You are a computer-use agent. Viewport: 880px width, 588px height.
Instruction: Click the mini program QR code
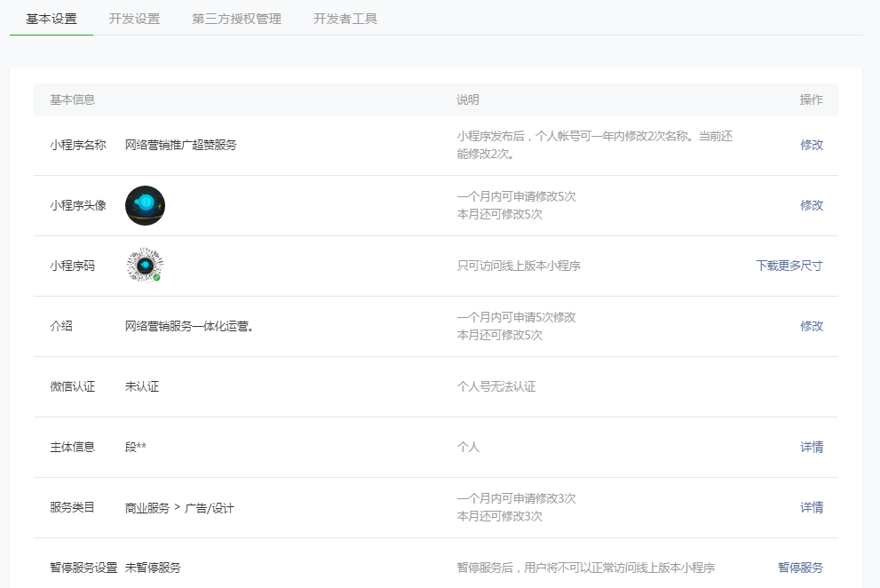tap(145, 265)
